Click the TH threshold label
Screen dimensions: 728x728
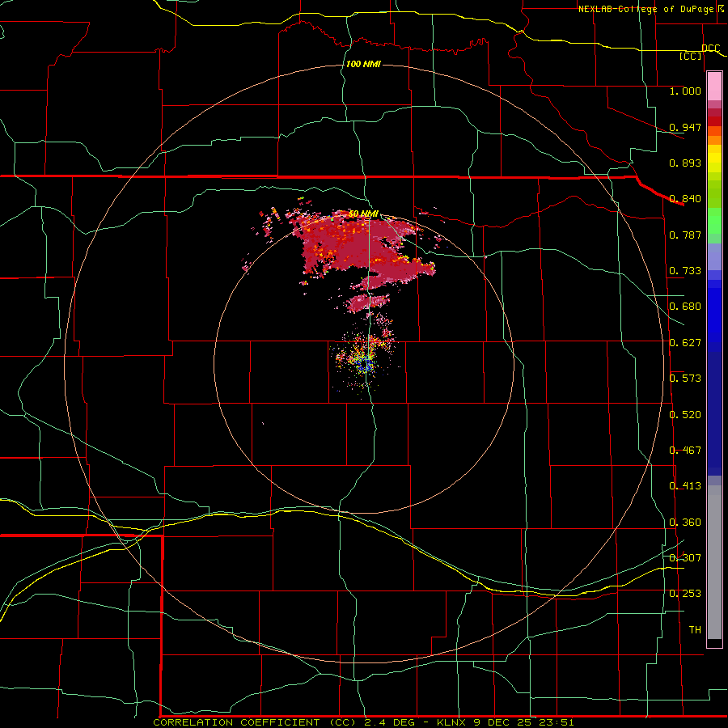(695, 629)
